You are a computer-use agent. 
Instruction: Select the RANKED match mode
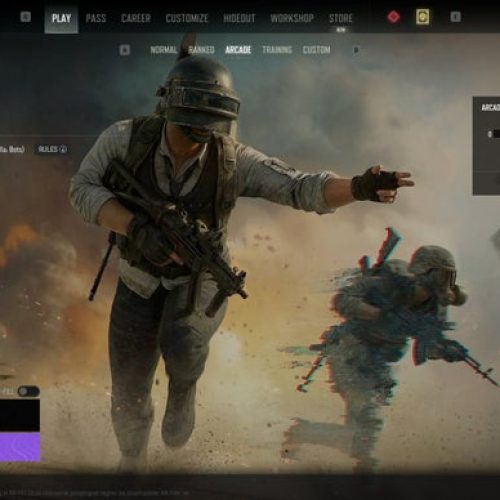pyautogui.click(x=201, y=50)
